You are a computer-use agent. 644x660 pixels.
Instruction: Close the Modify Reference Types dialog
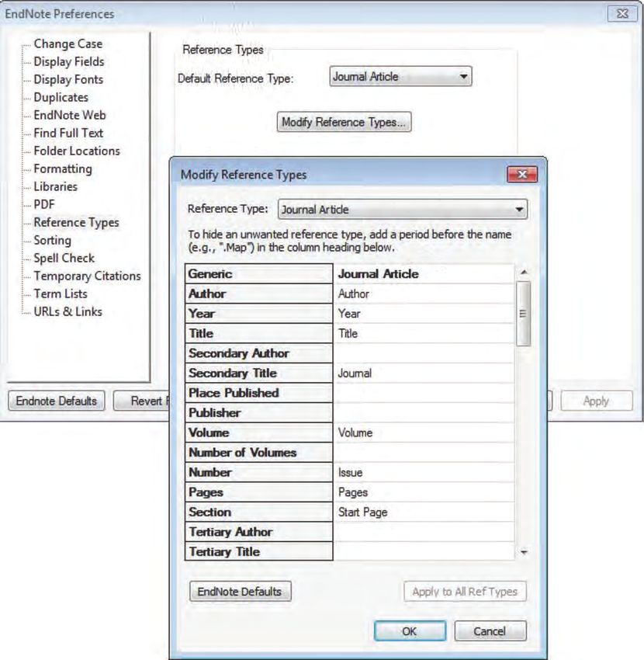522,174
